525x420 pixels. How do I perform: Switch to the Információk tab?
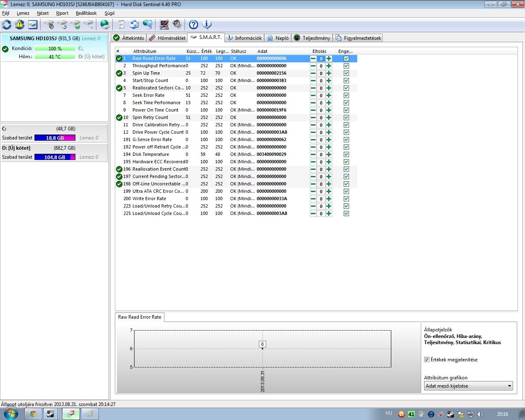[244, 38]
